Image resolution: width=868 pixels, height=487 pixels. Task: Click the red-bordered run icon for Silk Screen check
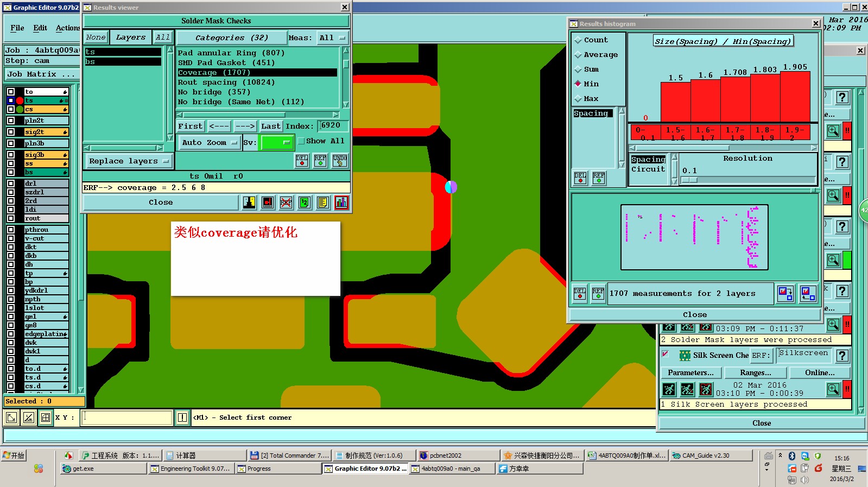(706, 389)
